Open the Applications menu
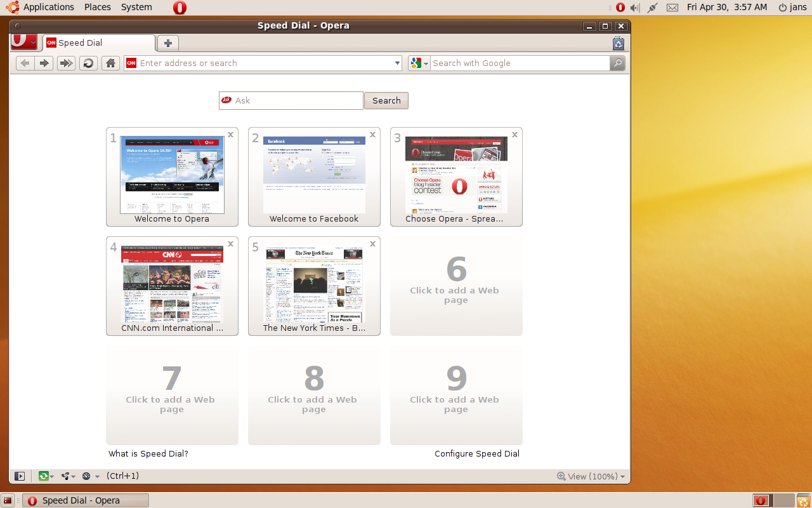Viewport: 812px width, 508px height. (49, 7)
